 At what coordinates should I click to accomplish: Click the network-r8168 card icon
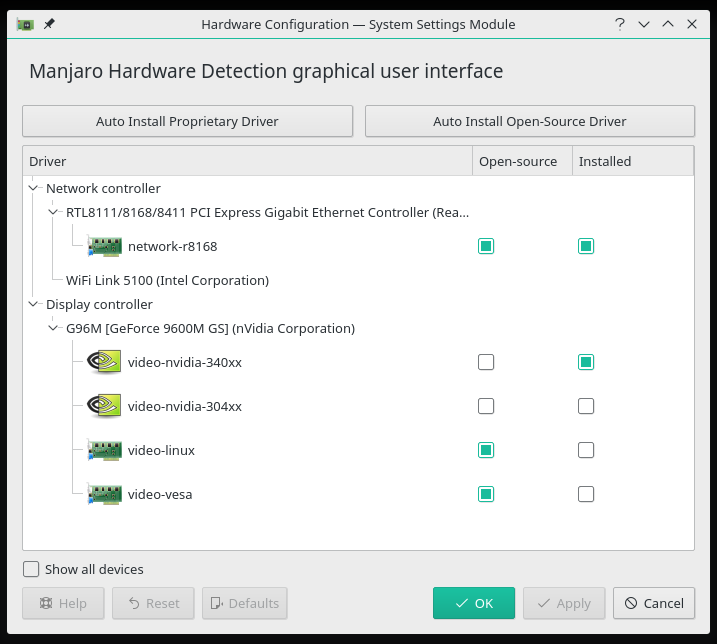pyautogui.click(x=104, y=246)
